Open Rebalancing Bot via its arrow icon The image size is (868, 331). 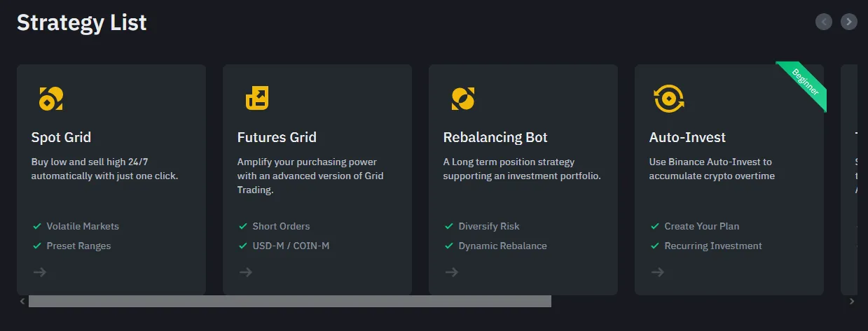(452, 272)
